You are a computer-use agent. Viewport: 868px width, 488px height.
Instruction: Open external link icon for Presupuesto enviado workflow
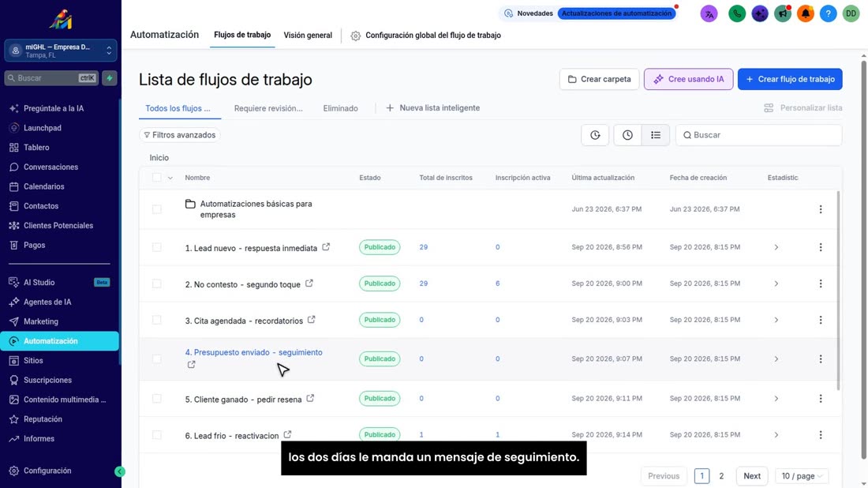pyautogui.click(x=191, y=365)
